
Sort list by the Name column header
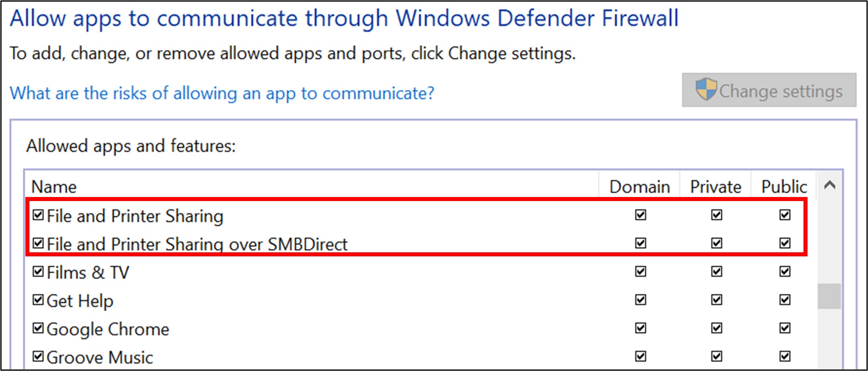pos(54,187)
